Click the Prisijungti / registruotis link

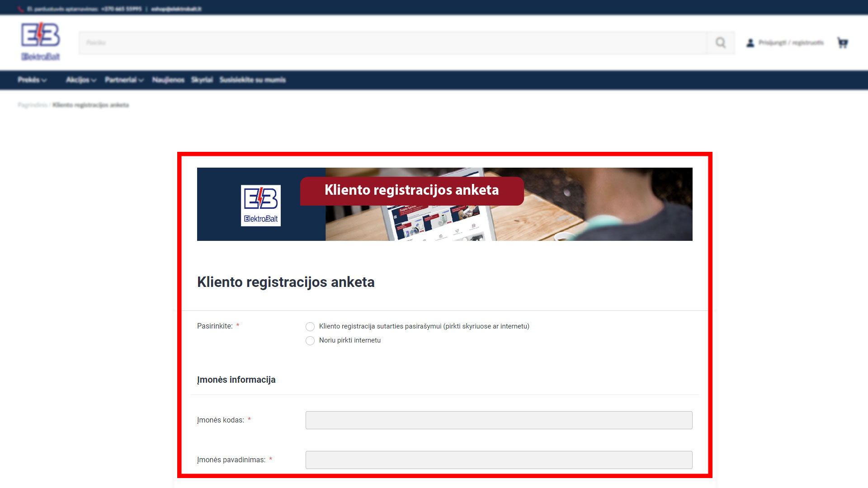pyautogui.click(x=791, y=43)
